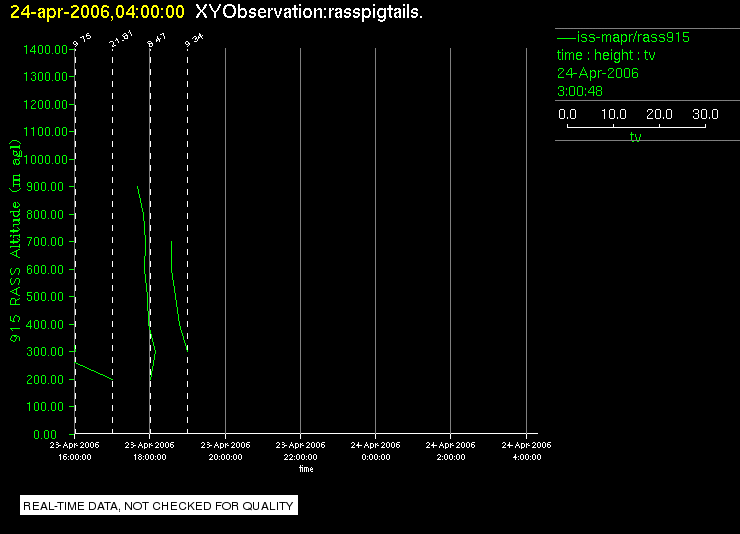Click the 900.00 altitude axis label
This screenshot has width=740, height=534.
click(x=45, y=187)
